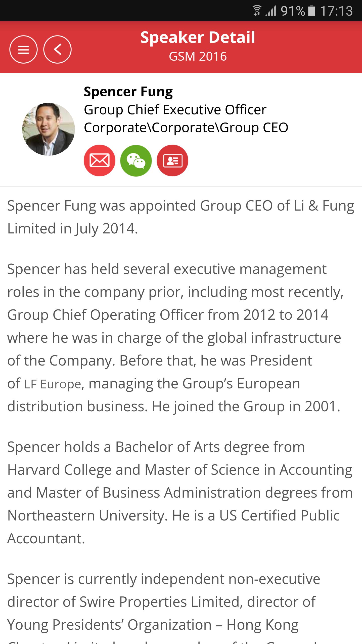Open WeChat contact for speaker
The height and width of the screenshot is (644, 362).
coord(136,160)
